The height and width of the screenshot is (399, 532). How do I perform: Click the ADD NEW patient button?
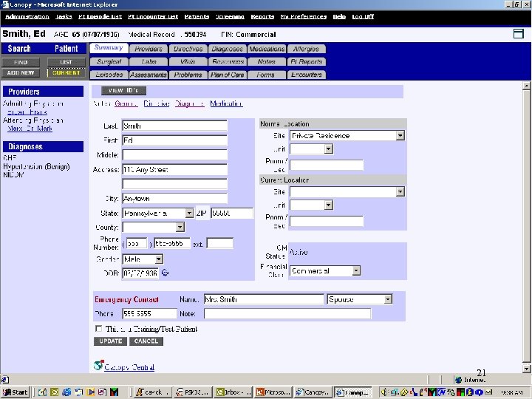[x=21, y=72]
